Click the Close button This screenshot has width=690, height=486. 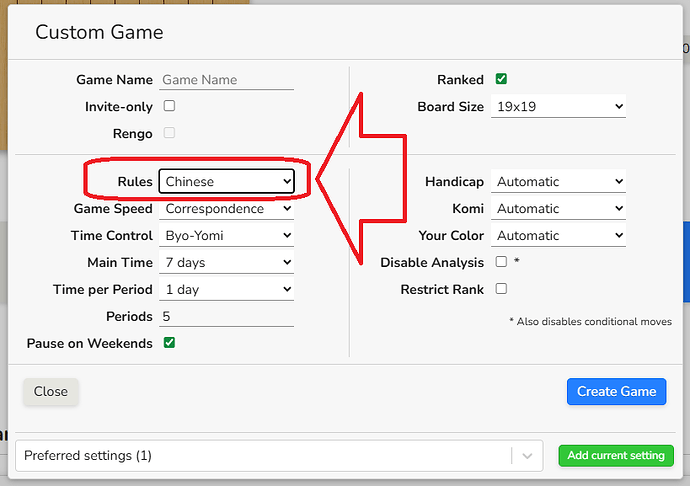(51, 391)
